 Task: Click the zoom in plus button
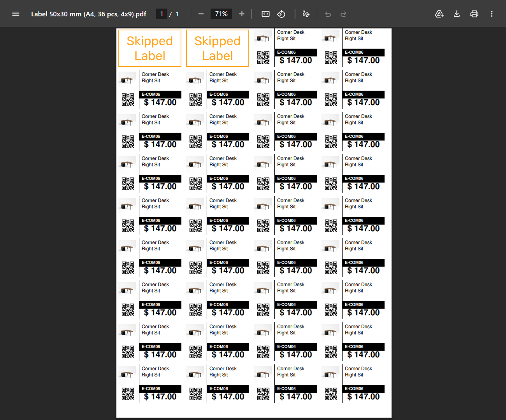point(242,14)
